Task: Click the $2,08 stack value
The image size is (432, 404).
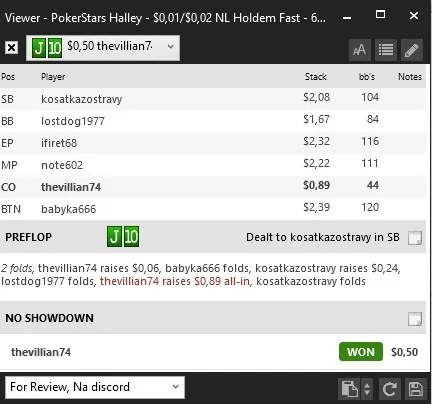Action: (x=316, y=97)
